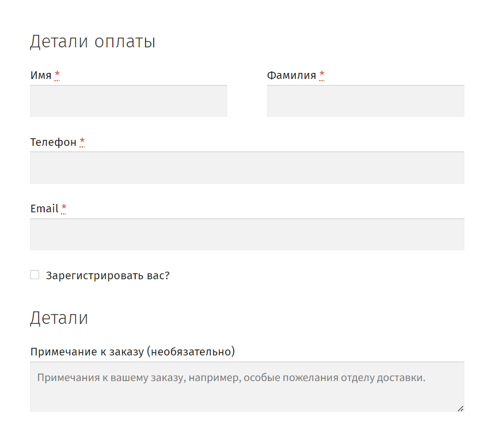Click the Детали section heading

tap(59, 318)
